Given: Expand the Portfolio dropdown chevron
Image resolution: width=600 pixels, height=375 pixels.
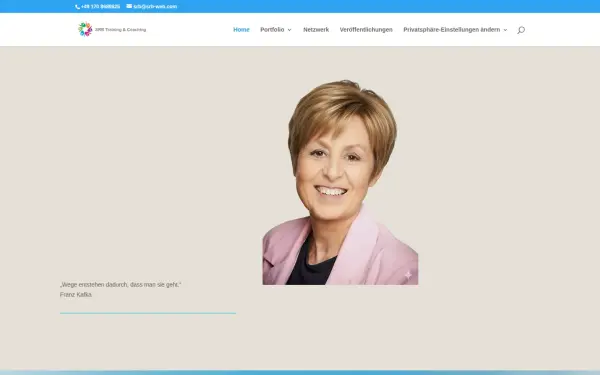Looking at the screenshot, I should [x=289, y=30].
